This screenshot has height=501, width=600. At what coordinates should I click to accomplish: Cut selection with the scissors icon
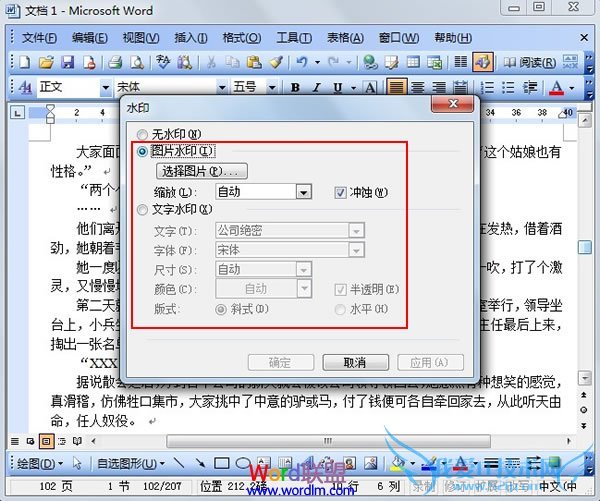tap(211, 62)
